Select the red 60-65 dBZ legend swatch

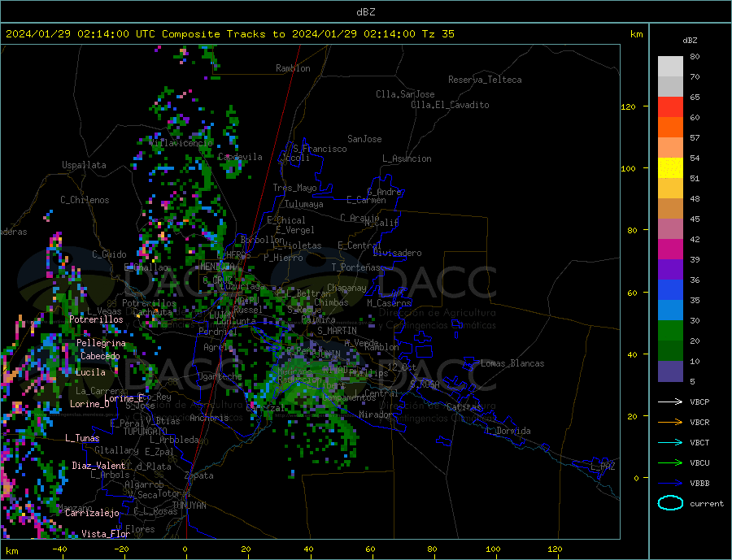tap(670, 106)
